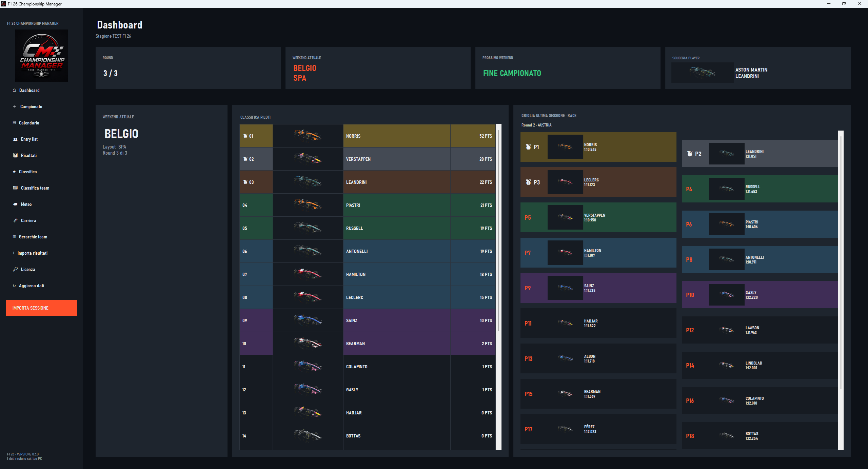
Task: Click the medal icon in Verstappen standings row
Action: pyautogui.click(x=245, y=159)
